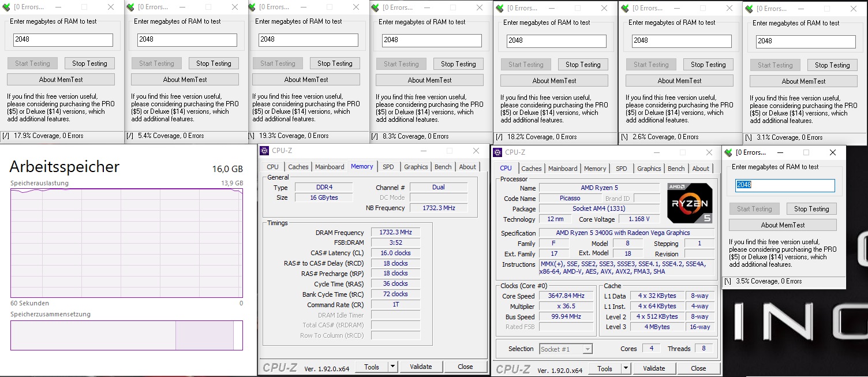Select the DRAM Frequency value 1732.3 MHz
Screen dimensions: 868x377
(395, 233)
